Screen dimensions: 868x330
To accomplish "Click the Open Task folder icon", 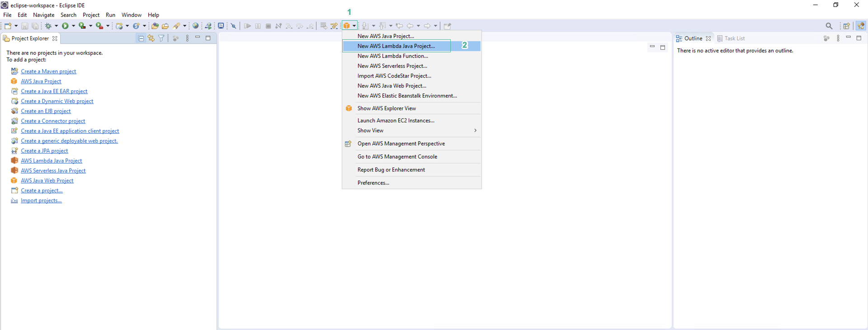I will coord(165,26).
